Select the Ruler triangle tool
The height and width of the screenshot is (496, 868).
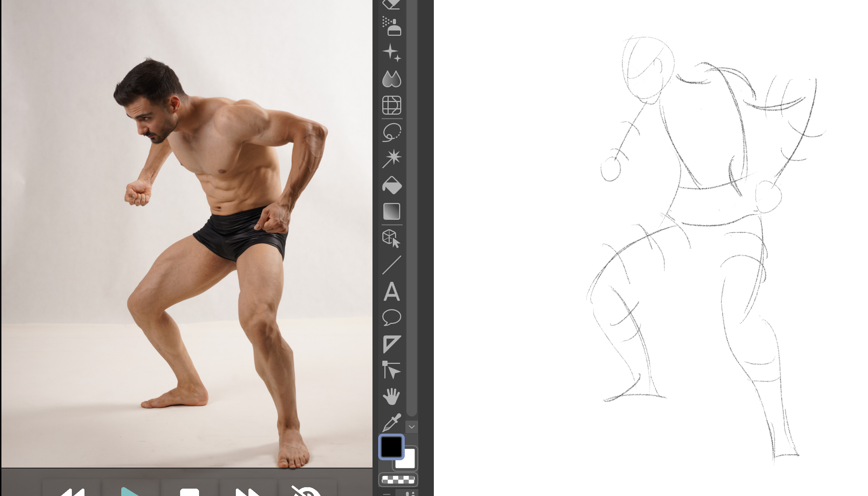(391, 344)
